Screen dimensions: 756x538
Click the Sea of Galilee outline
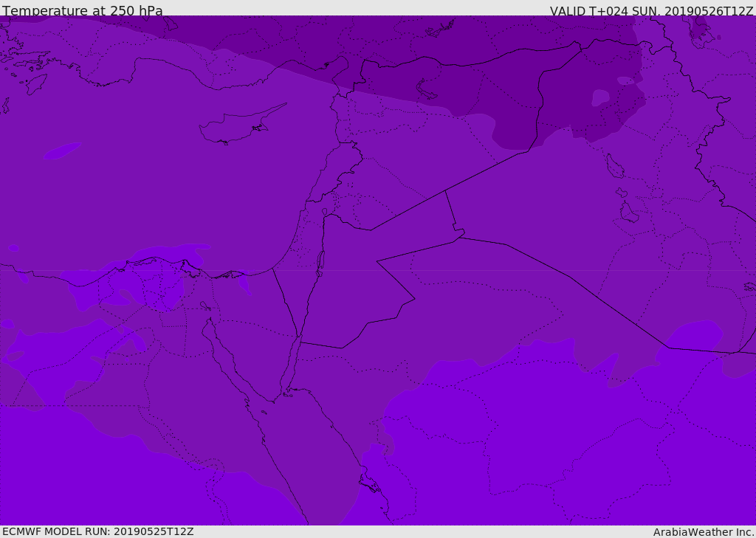[325, 212]
